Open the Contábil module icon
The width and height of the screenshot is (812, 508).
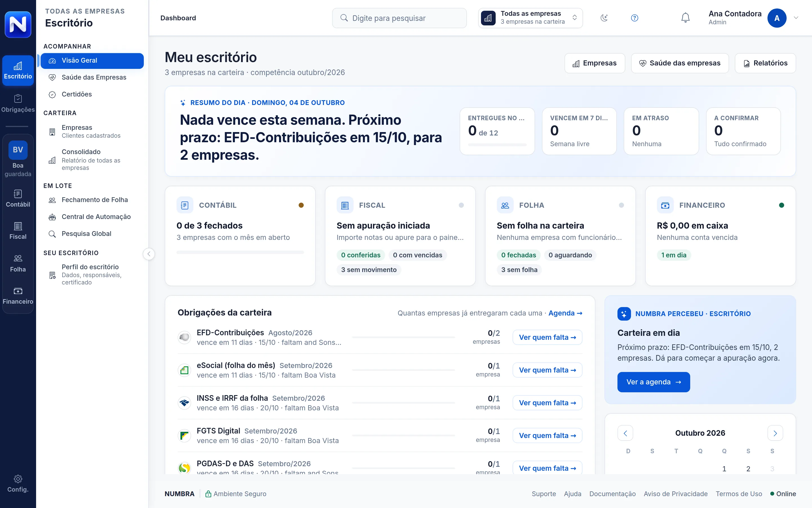click(18, 199)
